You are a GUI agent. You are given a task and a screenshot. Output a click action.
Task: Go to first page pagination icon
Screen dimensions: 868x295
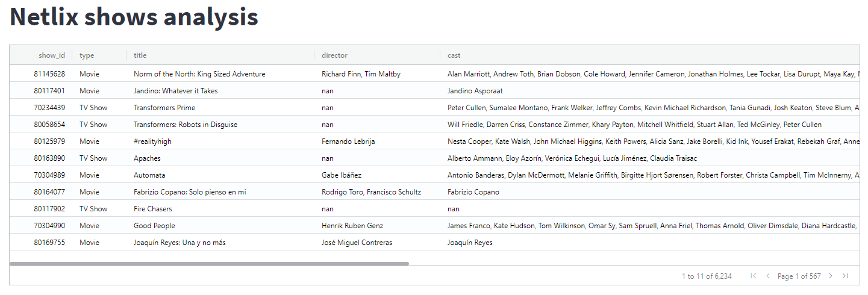point(754,276)
